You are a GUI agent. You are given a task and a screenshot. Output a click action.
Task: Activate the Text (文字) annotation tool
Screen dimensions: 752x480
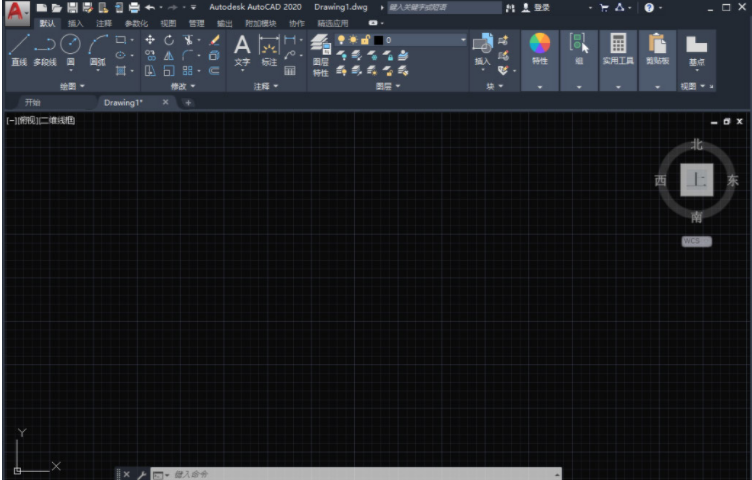click(x=242, y=48)
